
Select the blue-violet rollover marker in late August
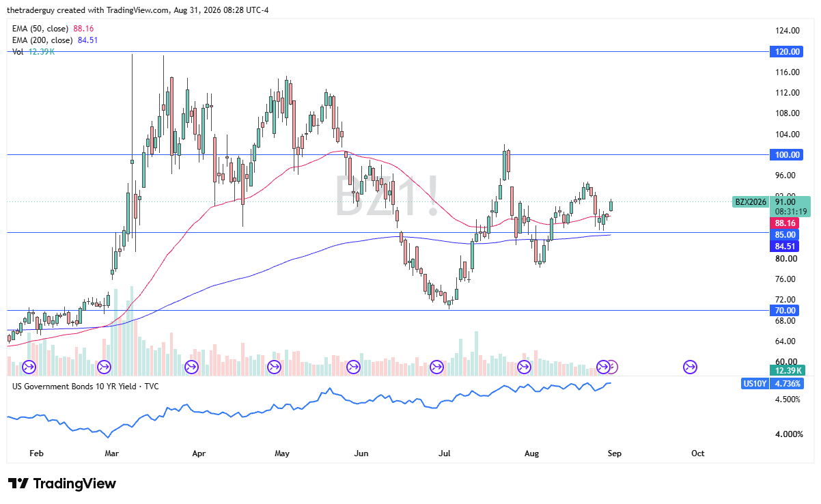click(603, 367)
